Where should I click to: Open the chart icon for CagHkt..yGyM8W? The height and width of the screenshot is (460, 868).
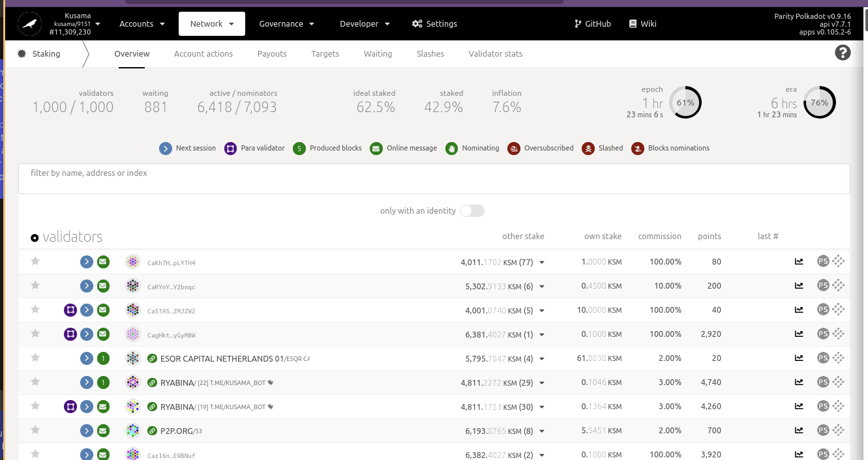tap(799, 334)
